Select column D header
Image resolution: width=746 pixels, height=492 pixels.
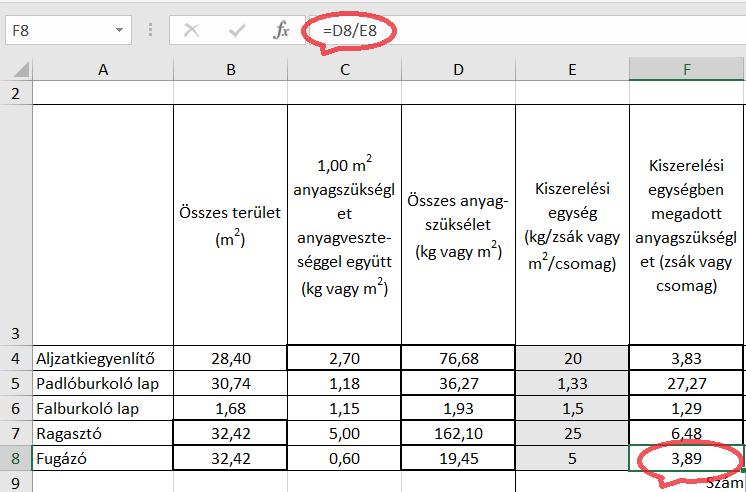point(458,70)
